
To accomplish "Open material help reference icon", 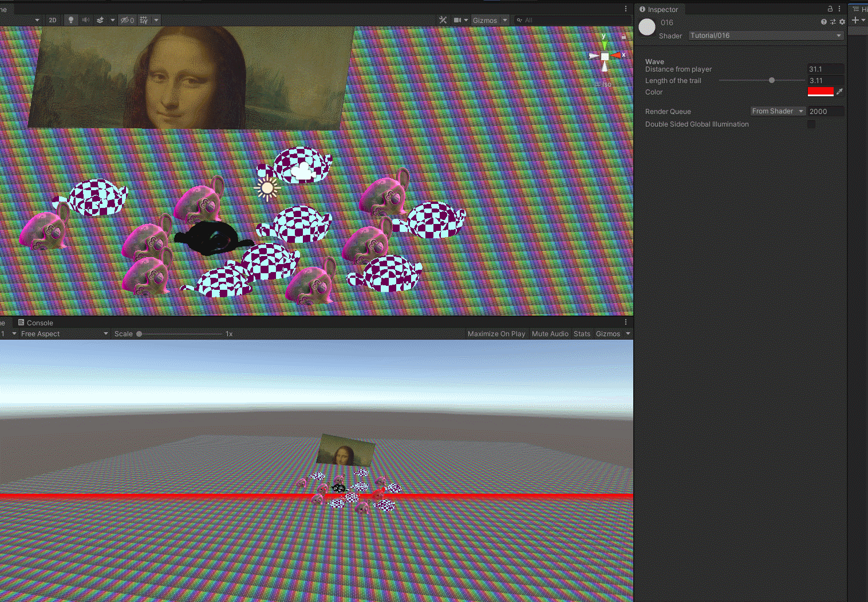I will click(824, 22).
